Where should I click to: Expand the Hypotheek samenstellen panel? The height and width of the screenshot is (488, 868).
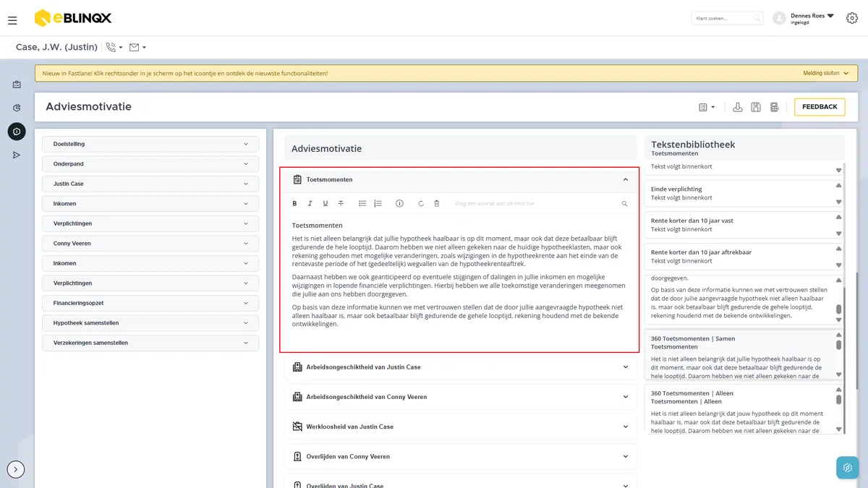tap(150, 323)
